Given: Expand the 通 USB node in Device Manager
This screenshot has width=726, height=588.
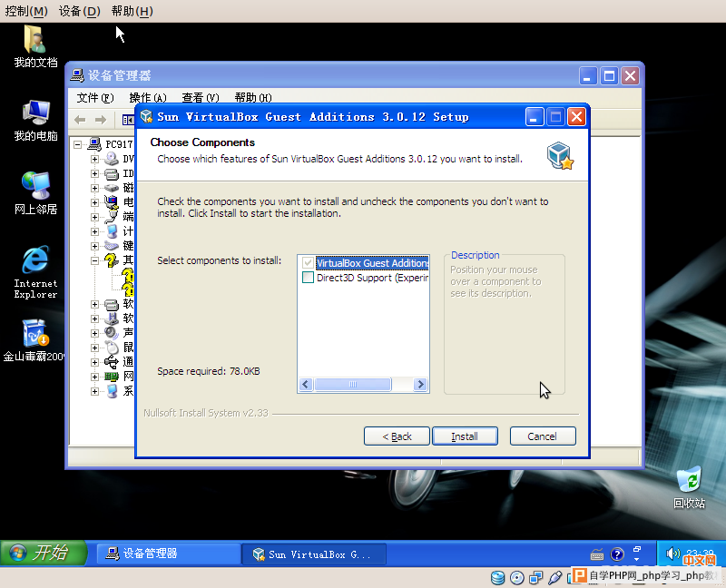Looking at the screenshot, I should 94,362.
